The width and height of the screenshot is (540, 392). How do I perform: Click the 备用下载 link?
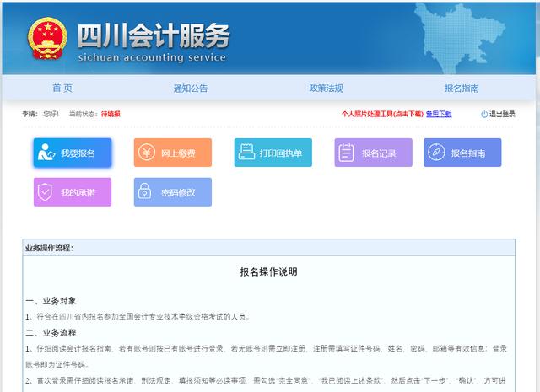[x=438, y=114]
